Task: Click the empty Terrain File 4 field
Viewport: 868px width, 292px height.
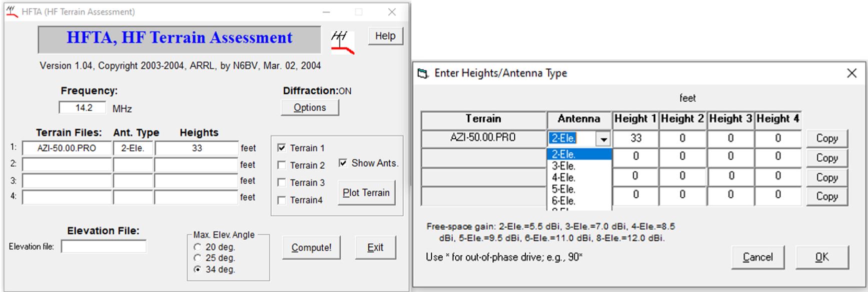Action: [x=67, y=197]
